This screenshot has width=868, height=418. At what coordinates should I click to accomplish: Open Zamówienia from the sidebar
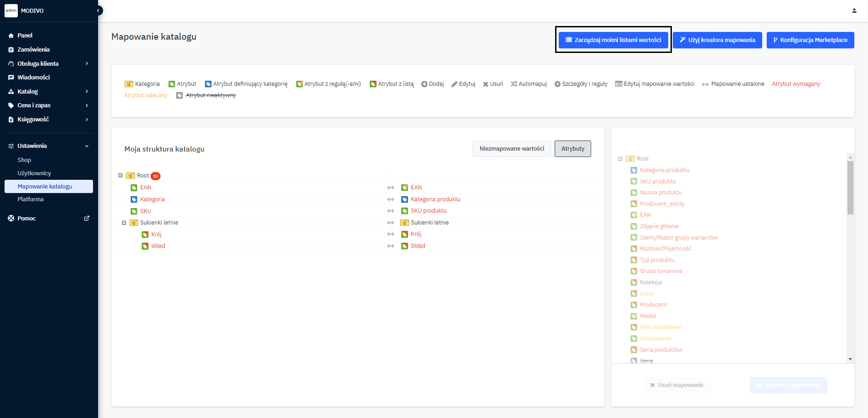click(33, 50)
